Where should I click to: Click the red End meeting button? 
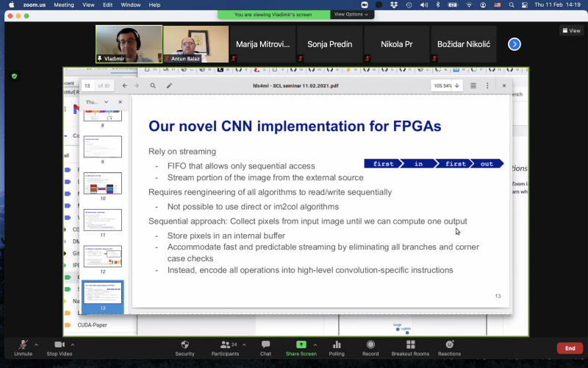coord(569,348)
